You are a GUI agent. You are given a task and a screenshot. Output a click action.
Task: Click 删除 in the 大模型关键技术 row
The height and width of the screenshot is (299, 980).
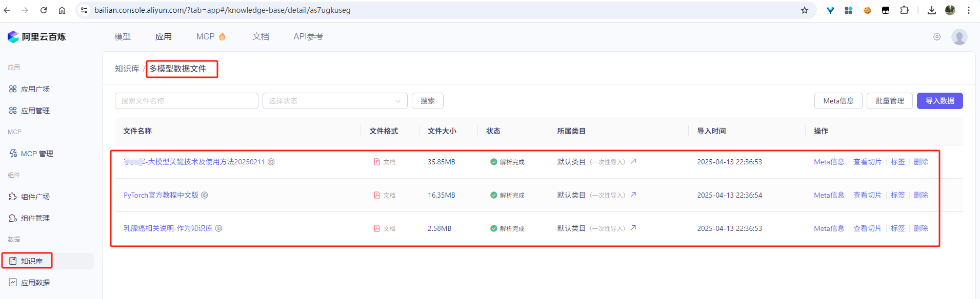(921, 162)
